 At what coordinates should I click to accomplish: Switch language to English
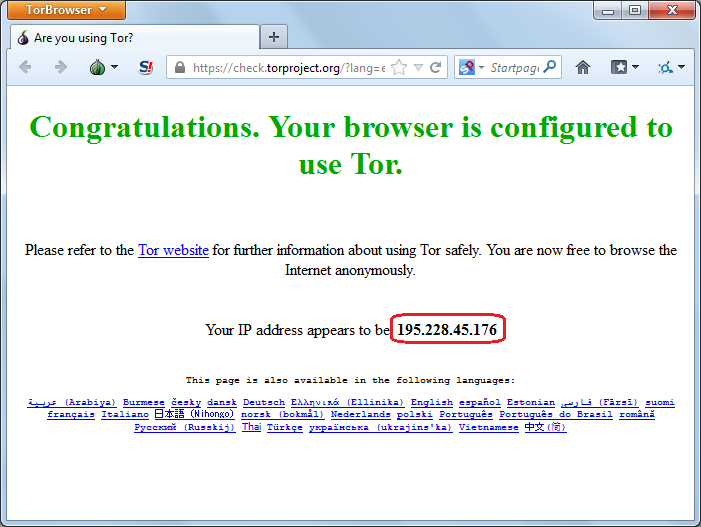pos(432,402)
